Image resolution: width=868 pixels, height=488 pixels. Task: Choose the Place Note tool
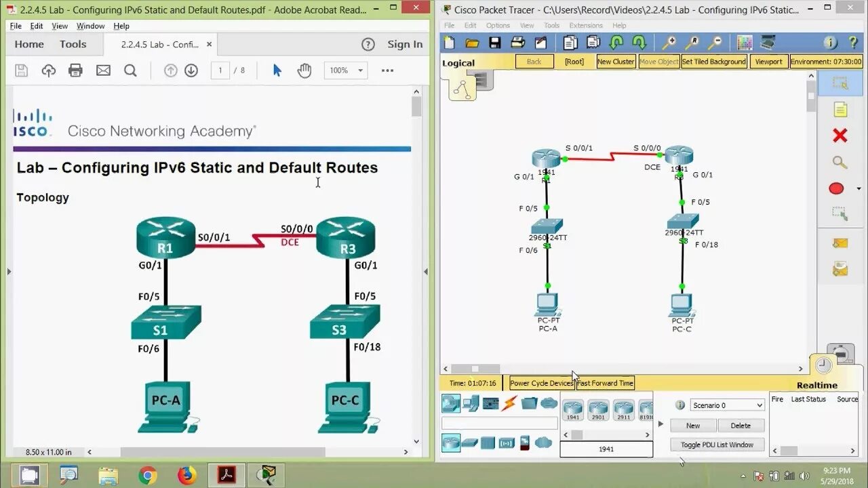pos(840,110)
